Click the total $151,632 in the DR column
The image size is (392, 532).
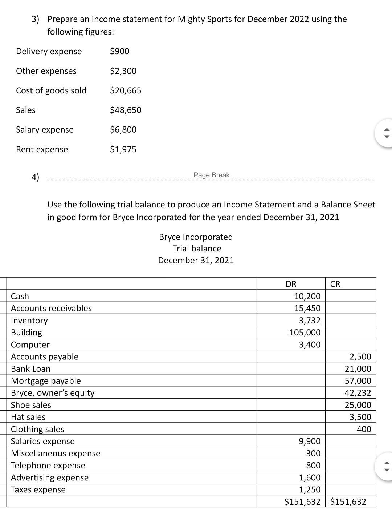(x=302, y=501)
